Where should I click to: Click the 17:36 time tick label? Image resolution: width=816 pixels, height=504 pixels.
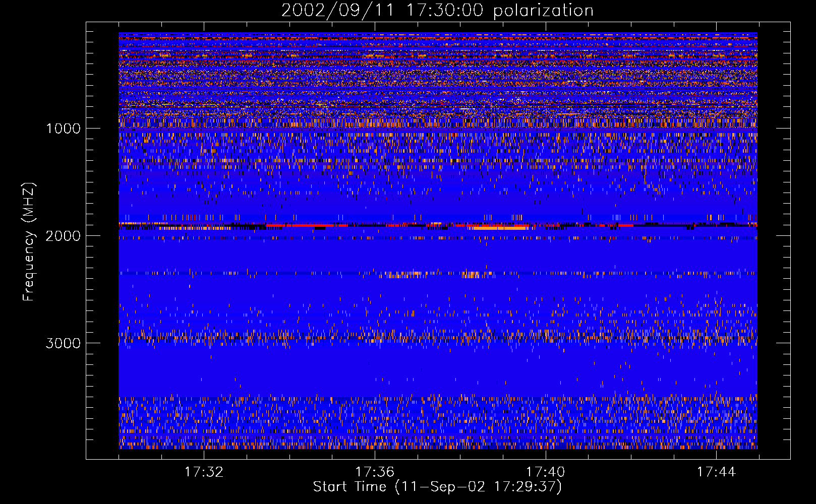coord(375,472)
